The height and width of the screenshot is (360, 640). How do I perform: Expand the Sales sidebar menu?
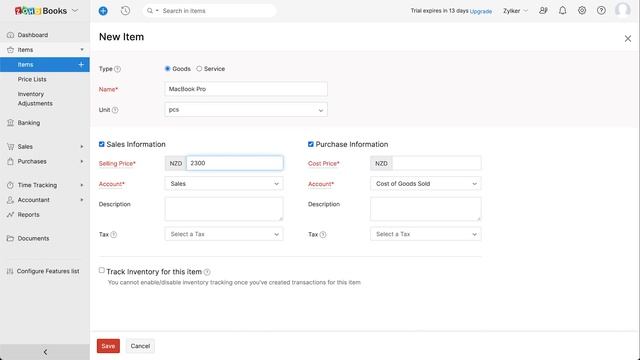pyautogui.click(x=82, y=147)
